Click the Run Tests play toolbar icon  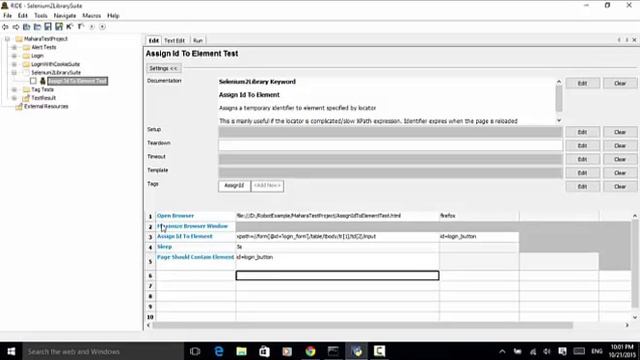(91, 27)
